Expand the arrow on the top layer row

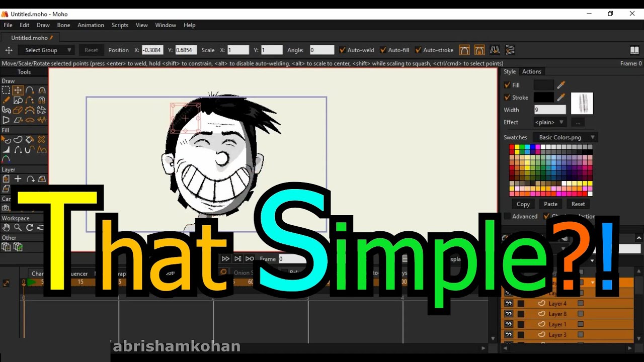(593, 283)
